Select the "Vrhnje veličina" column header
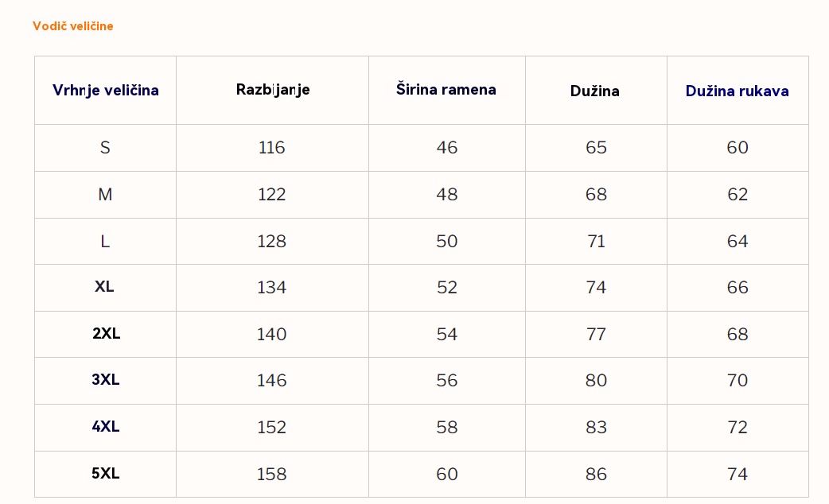Viewport: 829px width, 504px height. pos(106,91)
